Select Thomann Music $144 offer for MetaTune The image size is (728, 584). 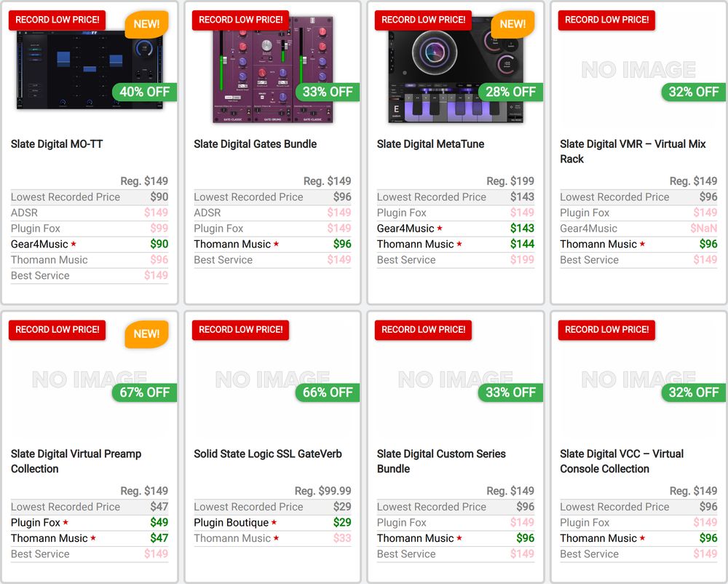click(456, 244)
